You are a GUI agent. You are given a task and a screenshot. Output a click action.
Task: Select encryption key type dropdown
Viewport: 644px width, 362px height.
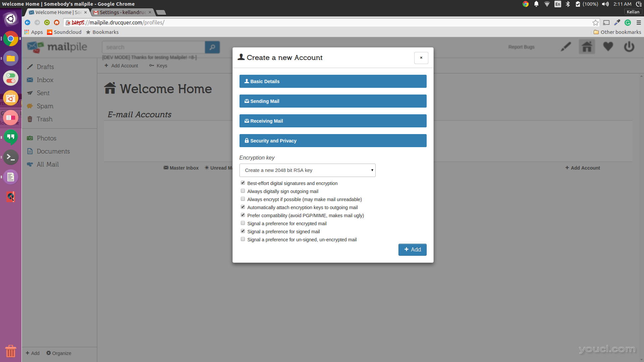307,170
